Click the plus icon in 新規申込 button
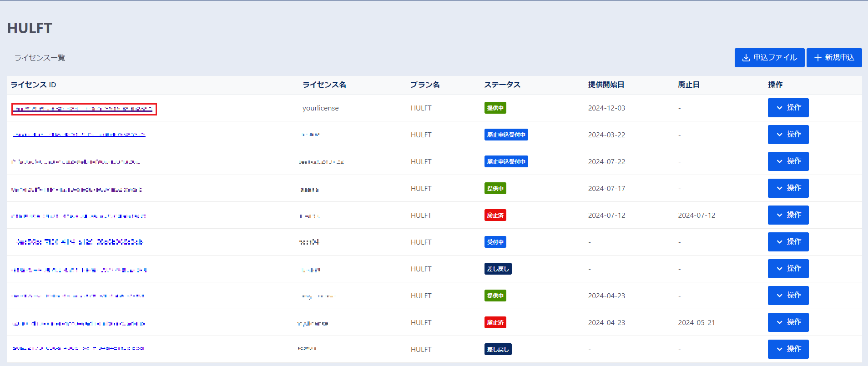868x366 pixels. [x=818, y=58]
